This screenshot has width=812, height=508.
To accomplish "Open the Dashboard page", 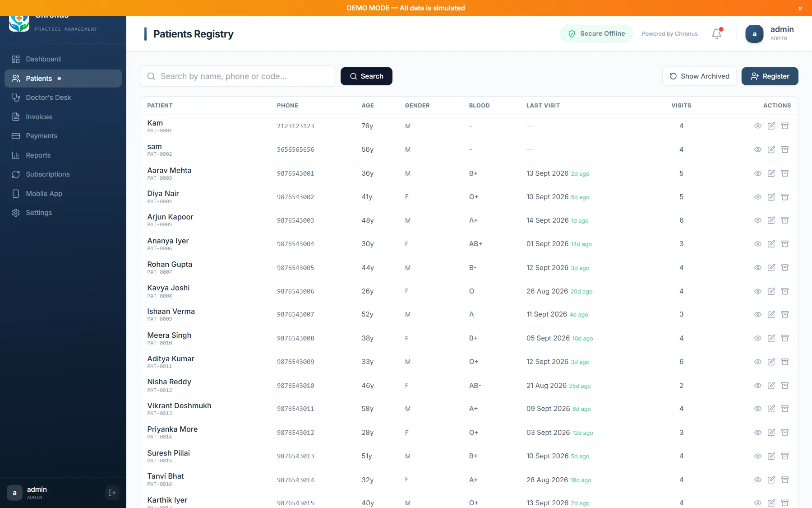I will tap(63, 59).
